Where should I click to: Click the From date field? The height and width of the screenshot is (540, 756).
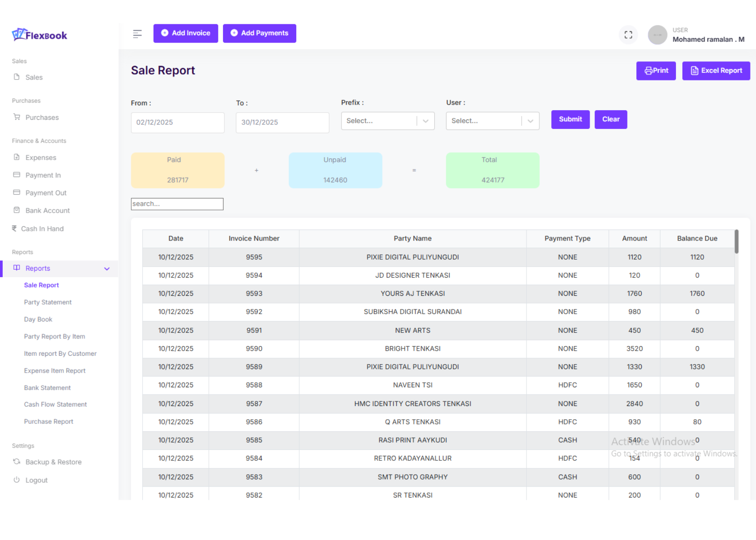point(177,123)
